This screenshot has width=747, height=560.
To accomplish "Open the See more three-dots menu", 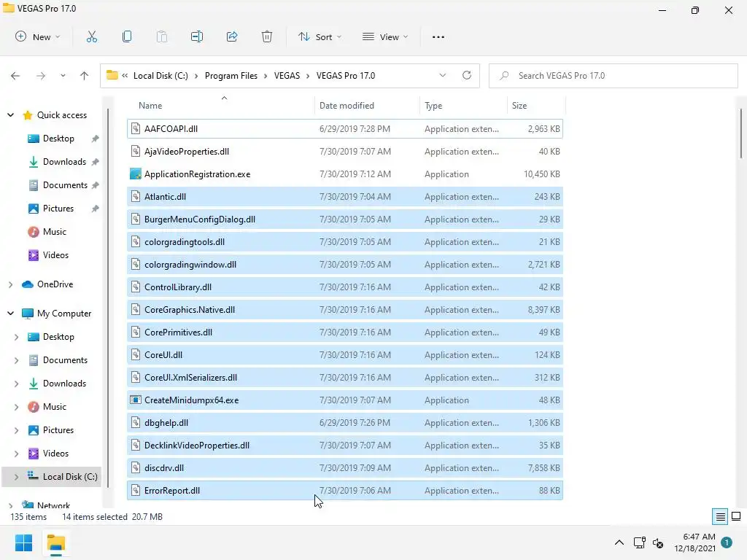I will [438, 36].
